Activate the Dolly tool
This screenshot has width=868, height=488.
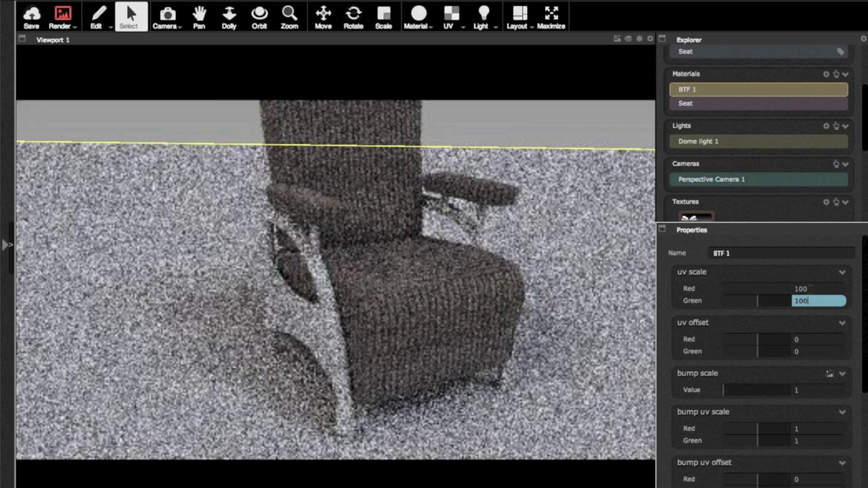tap(229, 14)
